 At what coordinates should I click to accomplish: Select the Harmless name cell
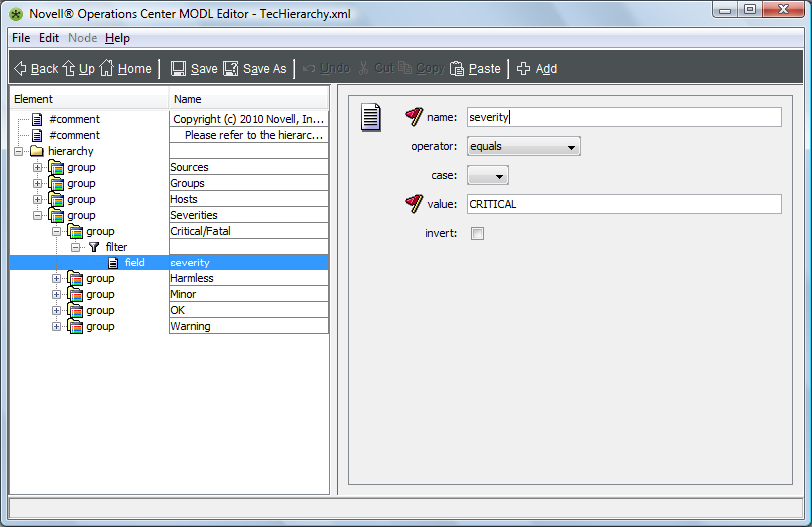pos(249,278)
